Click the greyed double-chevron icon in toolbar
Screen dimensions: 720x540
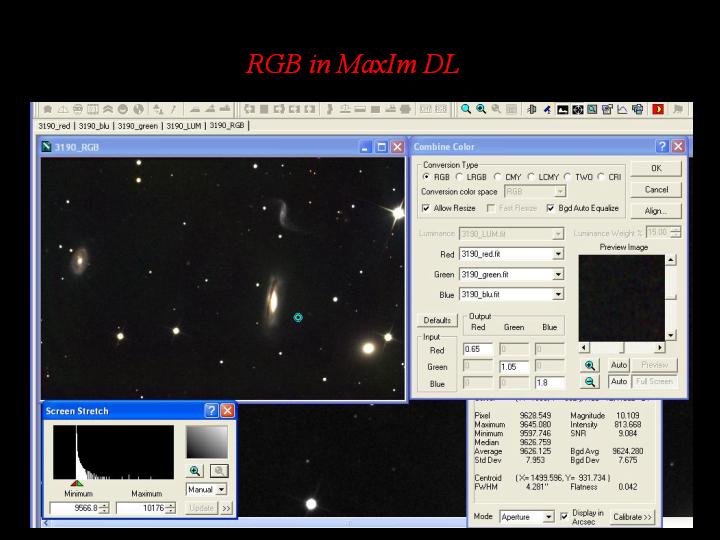tap(108, 109)
